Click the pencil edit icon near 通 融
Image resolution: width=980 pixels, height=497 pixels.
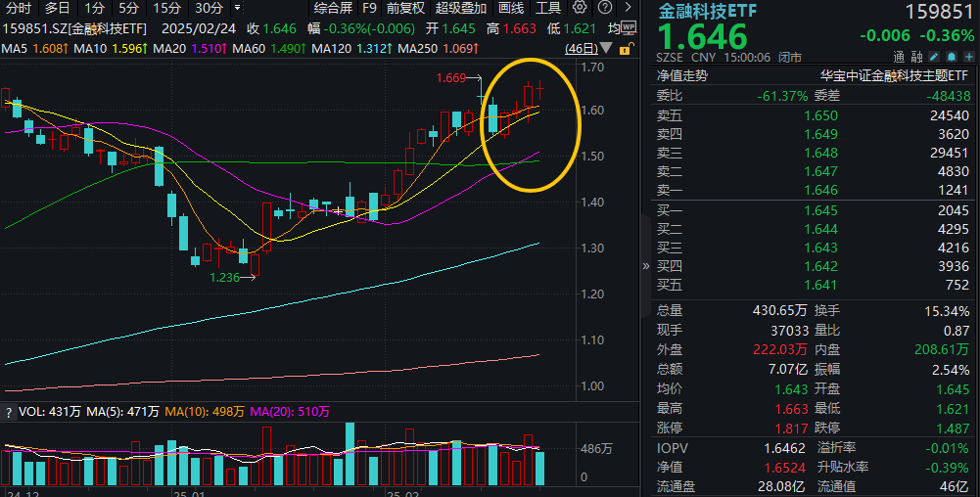[x=934, y=57]
